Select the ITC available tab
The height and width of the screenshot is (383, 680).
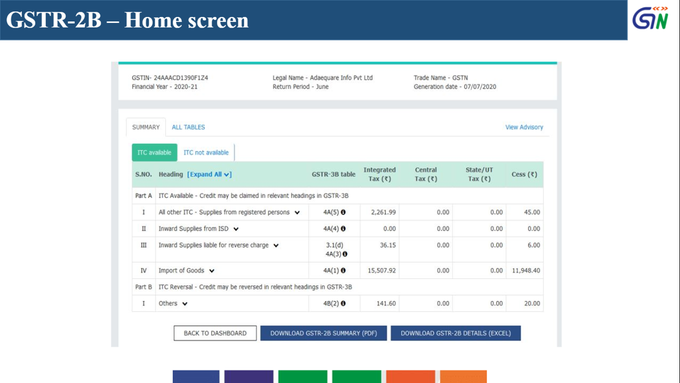(154, 152)
